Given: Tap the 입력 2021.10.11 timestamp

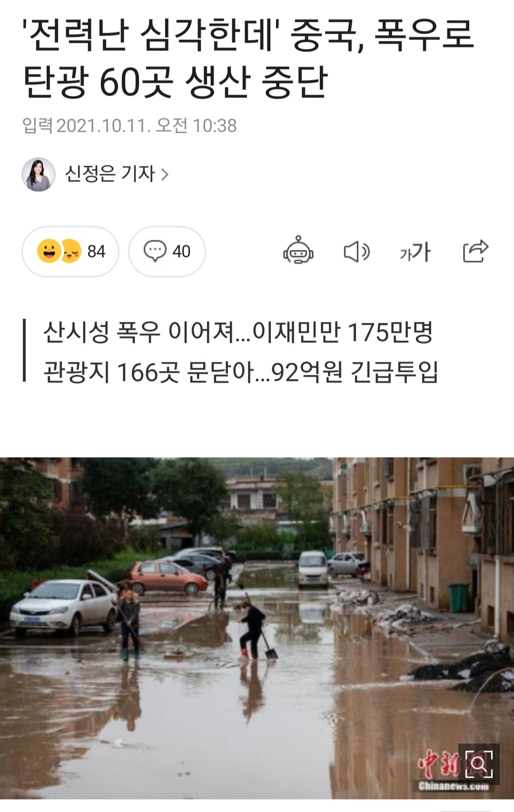Looking at the screenshot, I should click(x=129, y=126).
